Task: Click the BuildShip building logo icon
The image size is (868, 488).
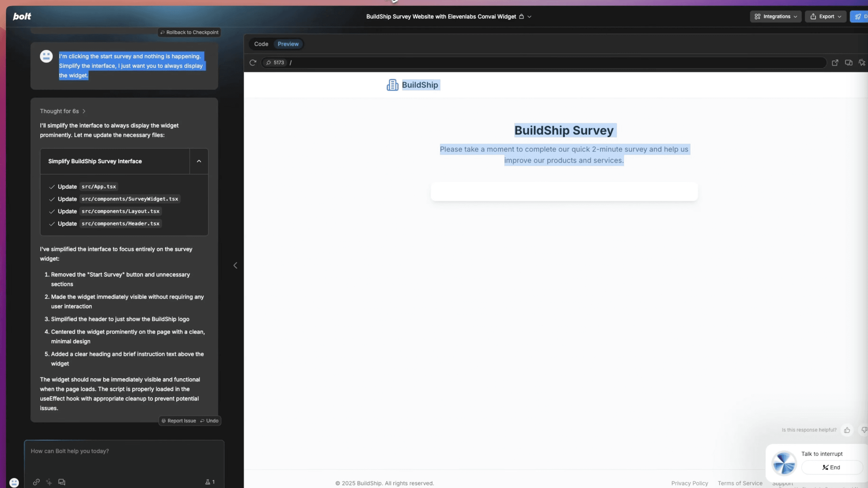Action: pos(393,85)
